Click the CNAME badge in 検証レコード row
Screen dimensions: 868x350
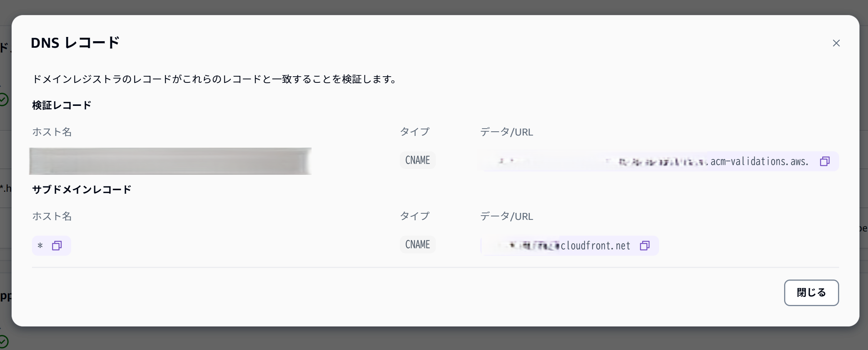coord(417,160)
